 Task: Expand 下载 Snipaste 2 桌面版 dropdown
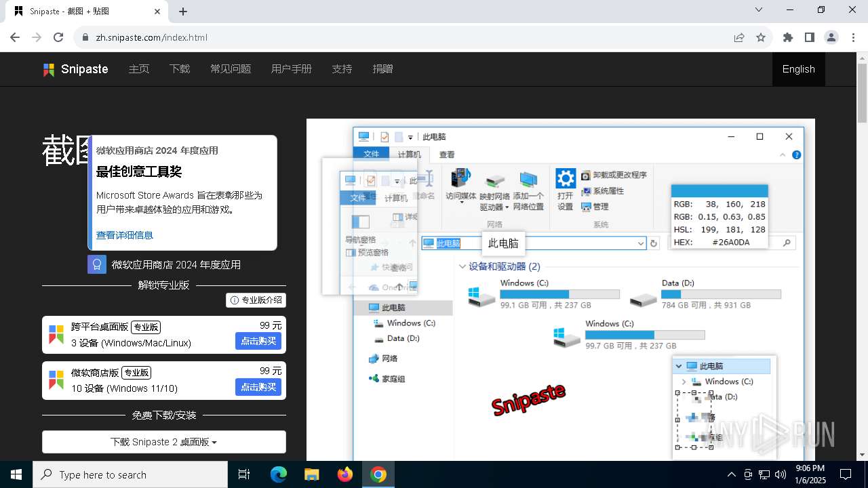164,442
